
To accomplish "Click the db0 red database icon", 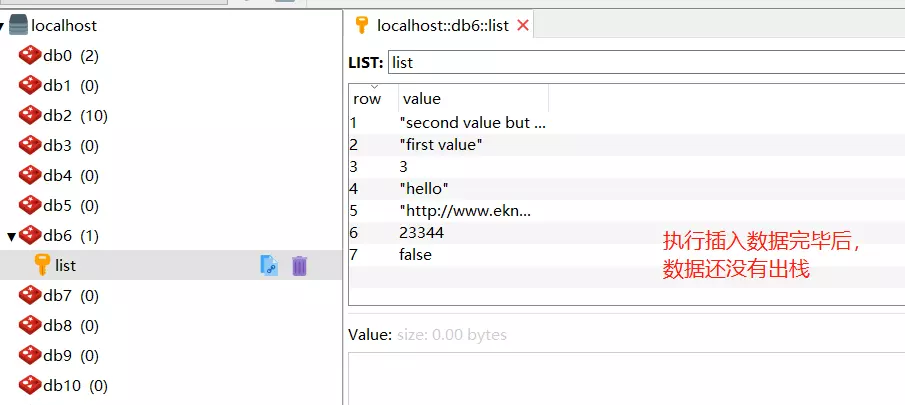I will click(x=29, y=56).
